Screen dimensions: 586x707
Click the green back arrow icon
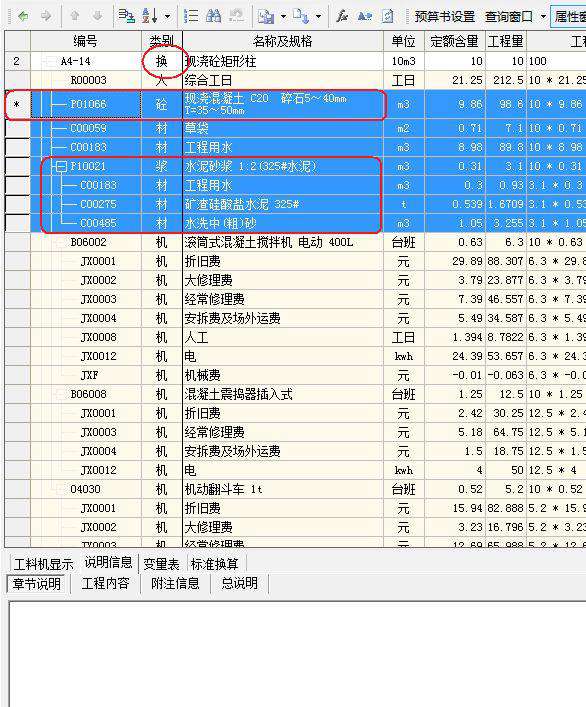click(23, 17)
